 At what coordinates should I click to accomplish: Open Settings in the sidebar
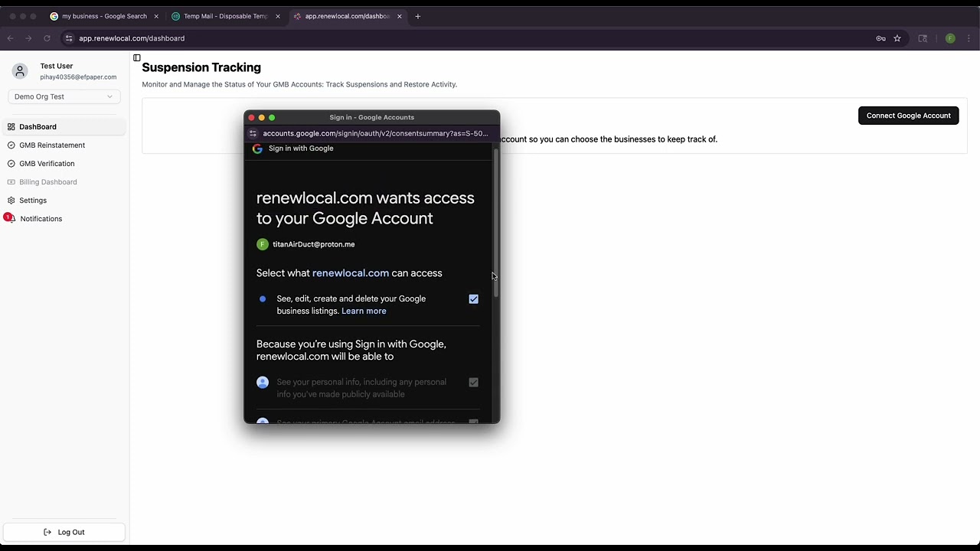pyautogui.click(x=64, y=201)
